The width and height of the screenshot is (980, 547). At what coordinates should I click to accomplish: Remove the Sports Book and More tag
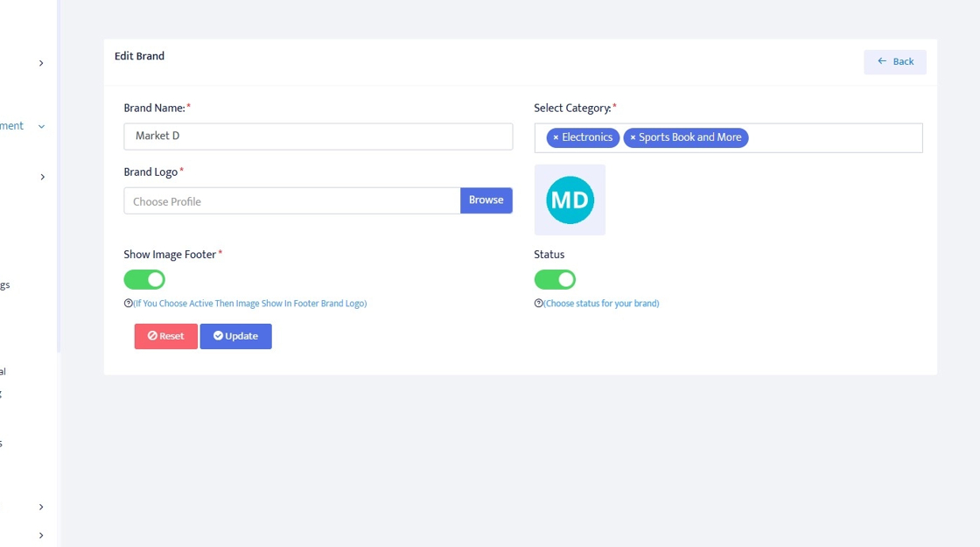(x=633, y=137)
